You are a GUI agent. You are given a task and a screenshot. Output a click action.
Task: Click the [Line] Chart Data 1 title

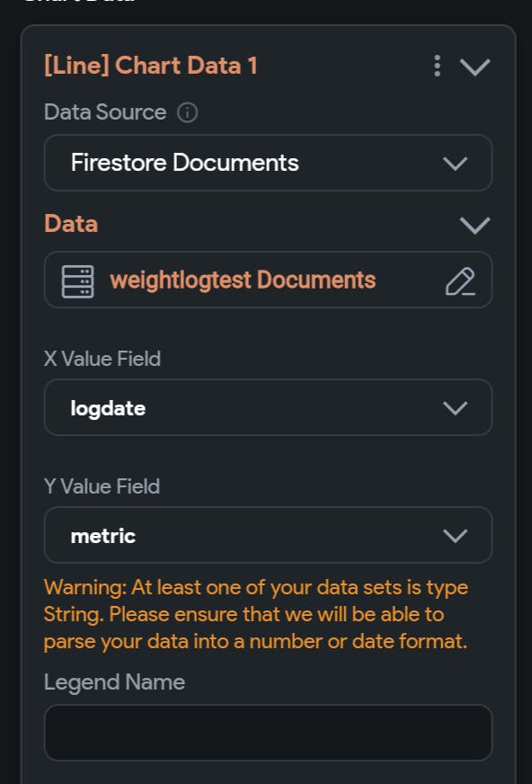[151, 66]
